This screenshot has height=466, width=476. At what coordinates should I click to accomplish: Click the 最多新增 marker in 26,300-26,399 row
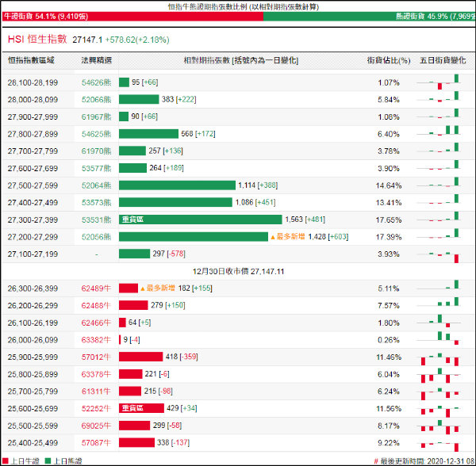tap(158, 288)
